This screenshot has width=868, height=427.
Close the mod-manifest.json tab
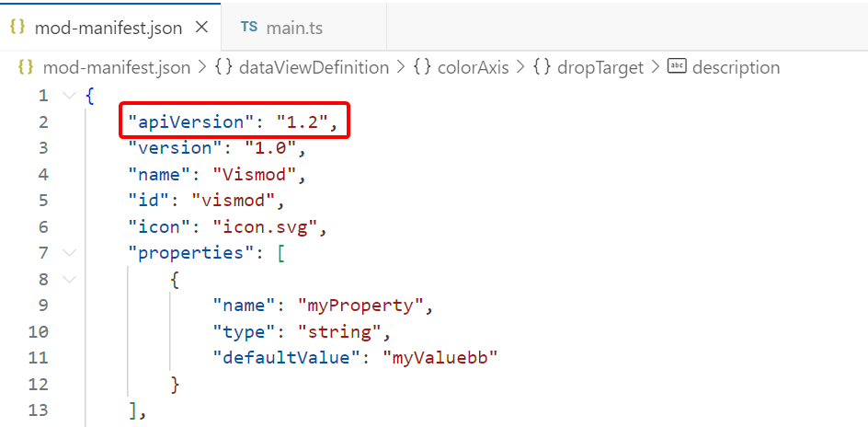pyautogui.click(x=202, y=27)
